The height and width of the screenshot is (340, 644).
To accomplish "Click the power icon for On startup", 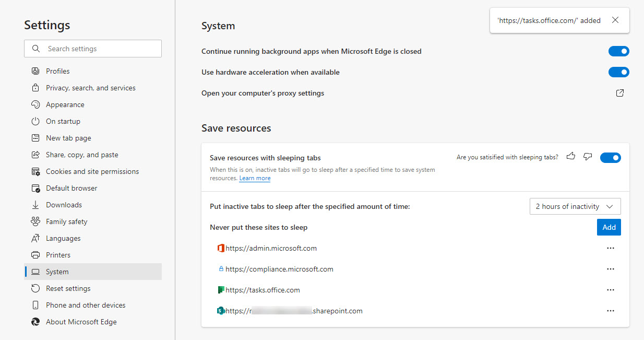I will tap(35, 121).
